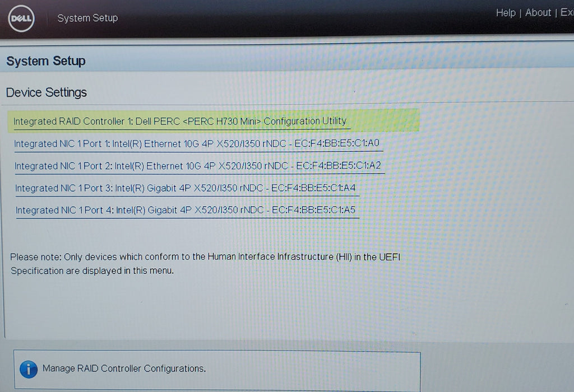Open Integrated NIC 1 Port 2 settings
Screen dimensions: 574x392
pos(198,166)
